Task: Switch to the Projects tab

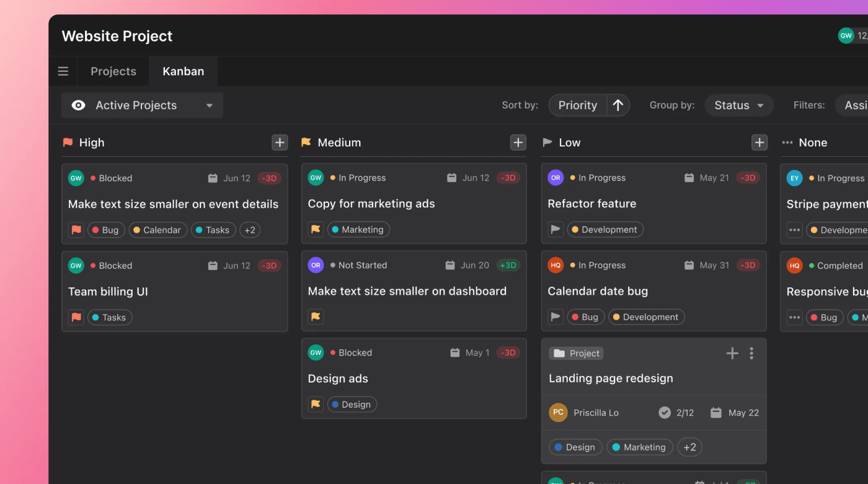Action: (113, 71)
